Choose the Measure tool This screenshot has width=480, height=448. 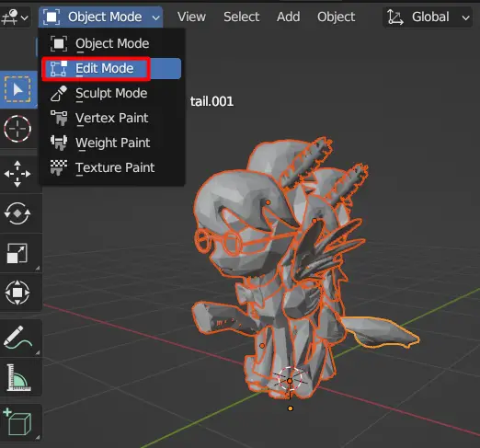click(x=17, y=377)
